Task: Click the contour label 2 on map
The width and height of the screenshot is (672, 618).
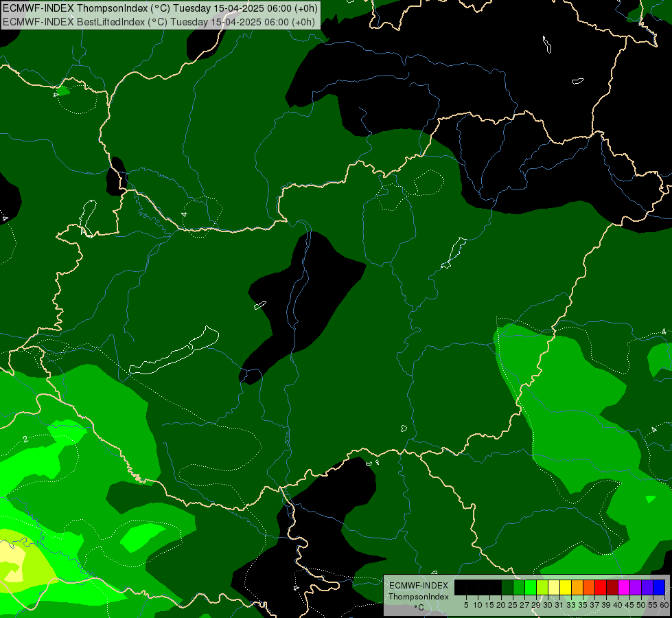Action: click(25, 439)
